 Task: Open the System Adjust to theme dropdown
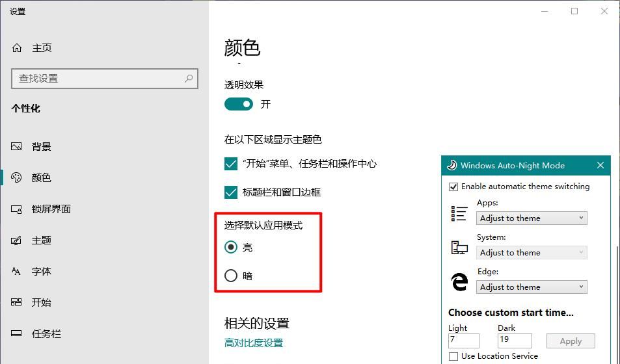(532, 253)
